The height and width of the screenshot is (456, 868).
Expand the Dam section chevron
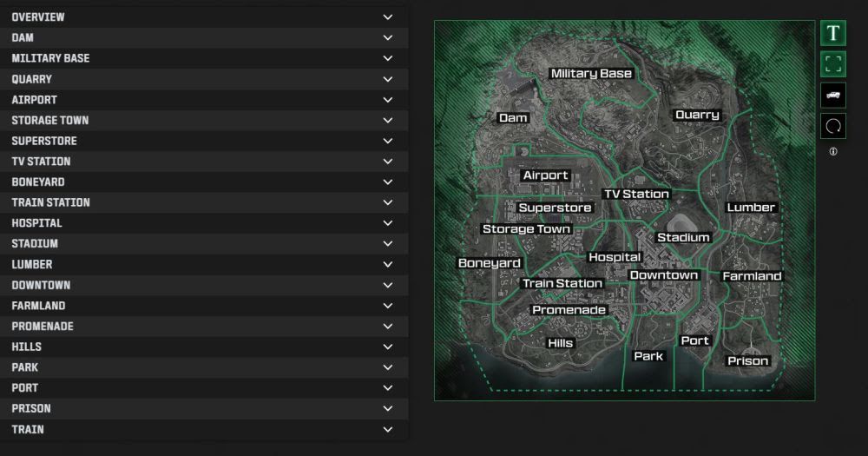tap(388, 37)
